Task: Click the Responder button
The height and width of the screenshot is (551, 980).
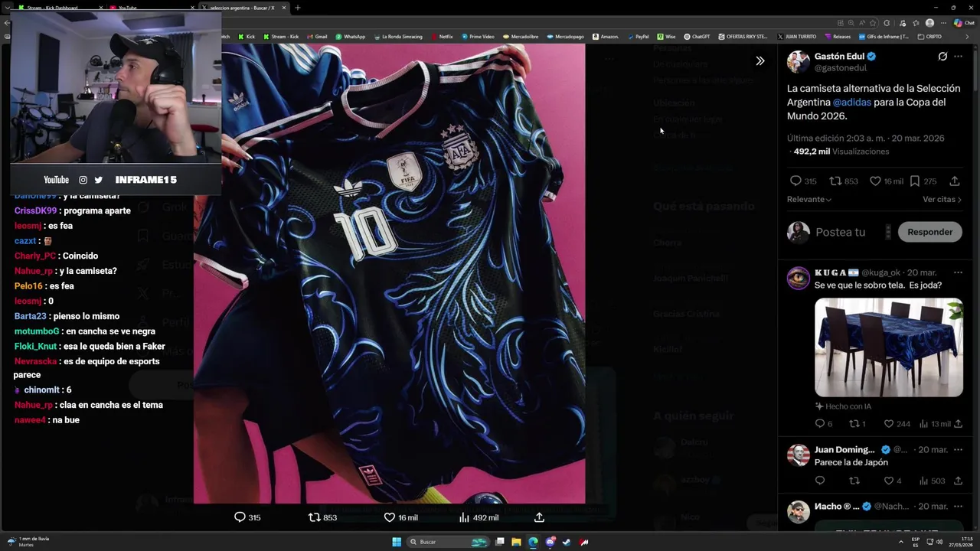Action: point(929,232)
